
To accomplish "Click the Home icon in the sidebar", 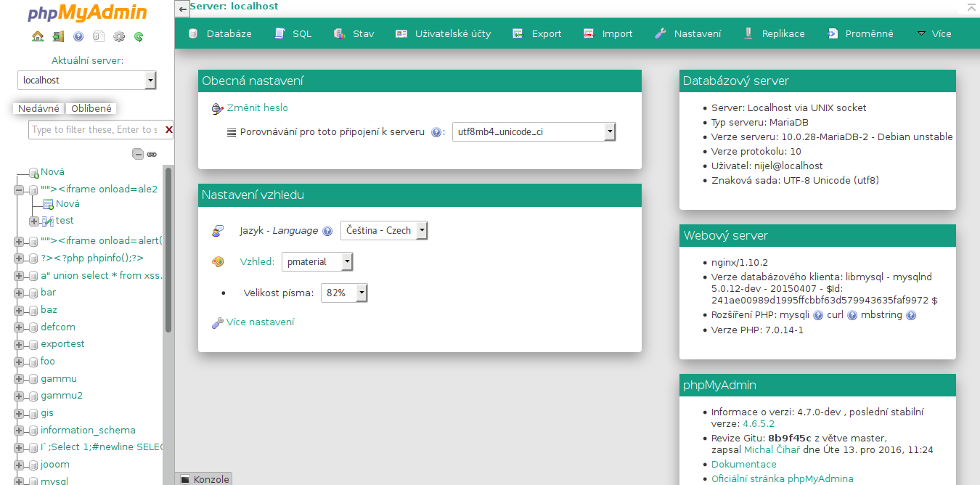I will pos(38,36).
